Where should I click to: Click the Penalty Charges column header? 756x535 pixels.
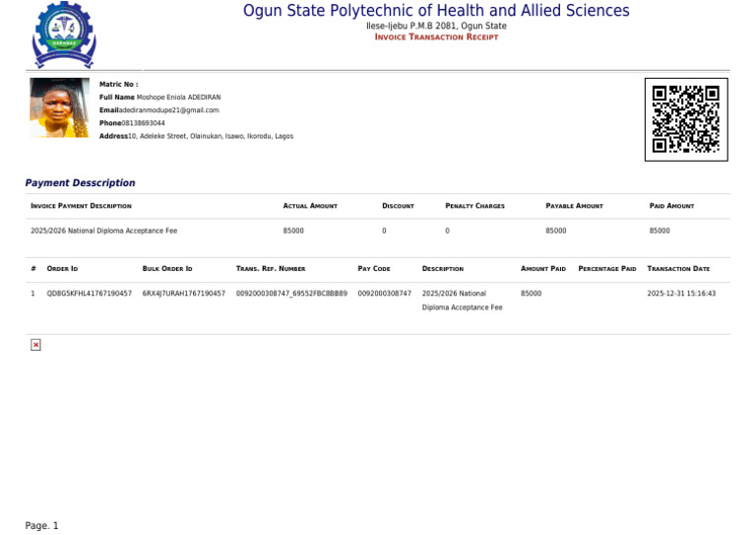point(474,206)
